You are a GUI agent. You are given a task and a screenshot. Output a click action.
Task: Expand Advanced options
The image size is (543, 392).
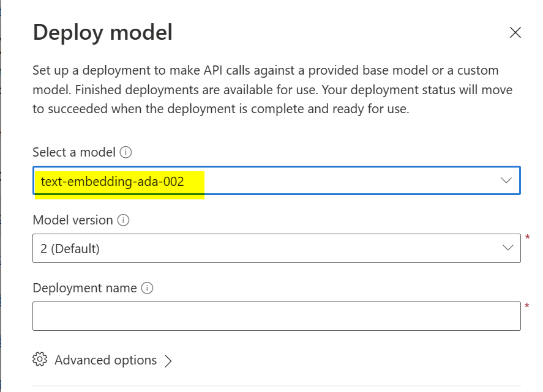tap(102, 360)
